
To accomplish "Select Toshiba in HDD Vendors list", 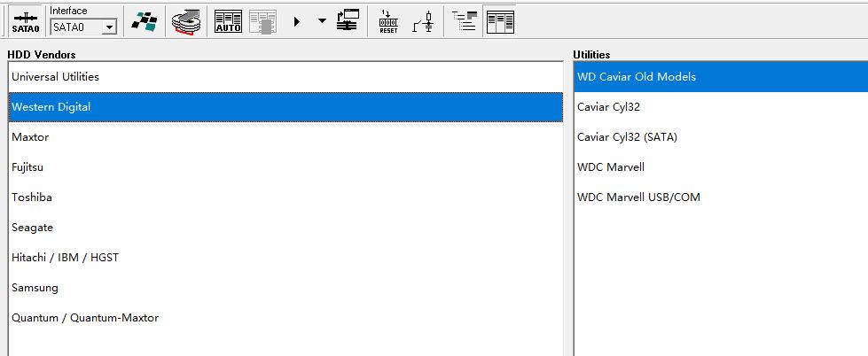I will tap(286, 197).
